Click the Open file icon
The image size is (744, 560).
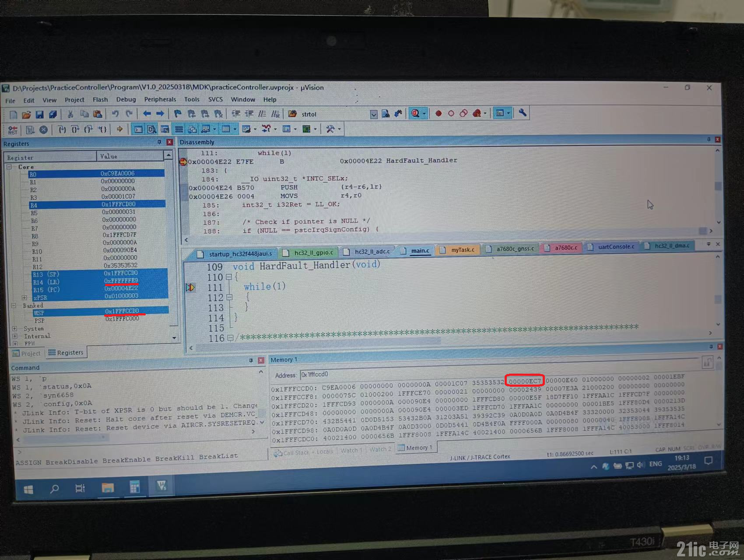(x=26, y=115)
